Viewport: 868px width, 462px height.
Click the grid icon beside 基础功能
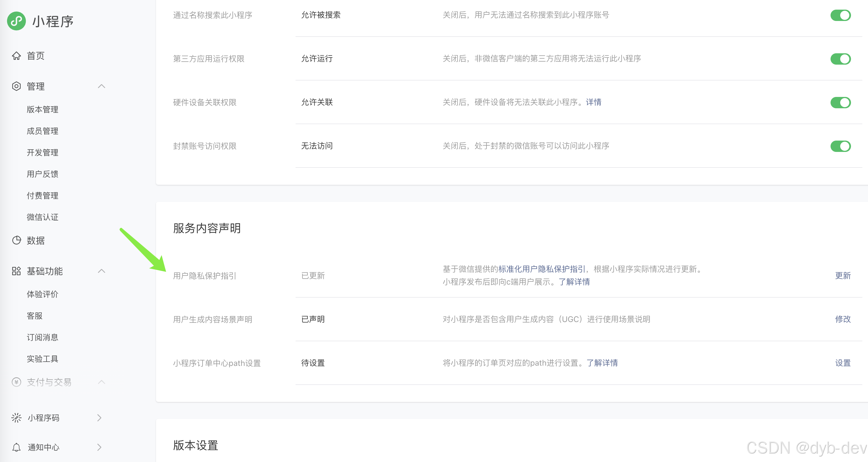pos(16,271)
